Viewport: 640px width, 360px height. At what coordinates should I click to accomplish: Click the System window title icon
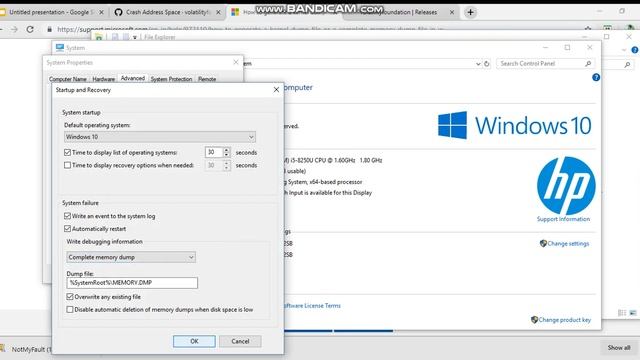click(60, 48)
